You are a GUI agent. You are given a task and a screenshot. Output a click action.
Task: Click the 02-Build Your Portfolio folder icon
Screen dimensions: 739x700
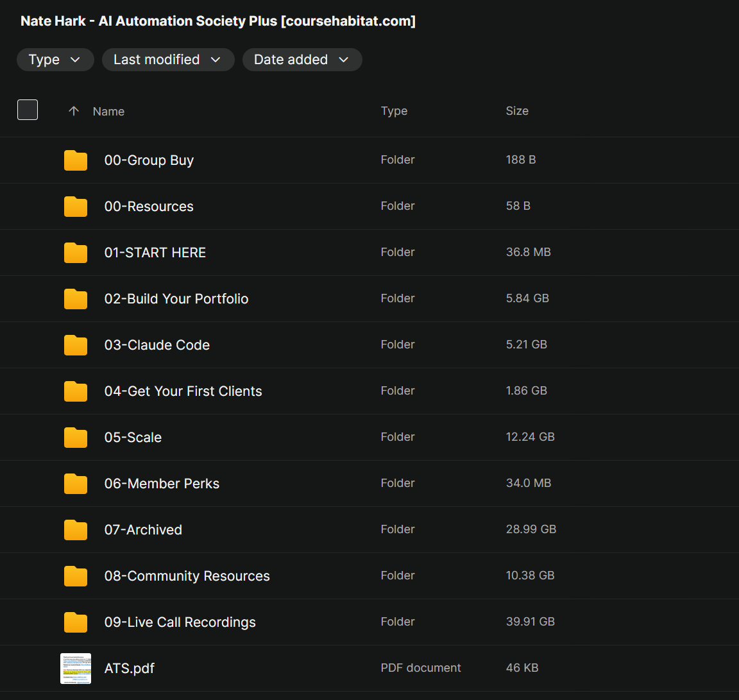[76, 299]
